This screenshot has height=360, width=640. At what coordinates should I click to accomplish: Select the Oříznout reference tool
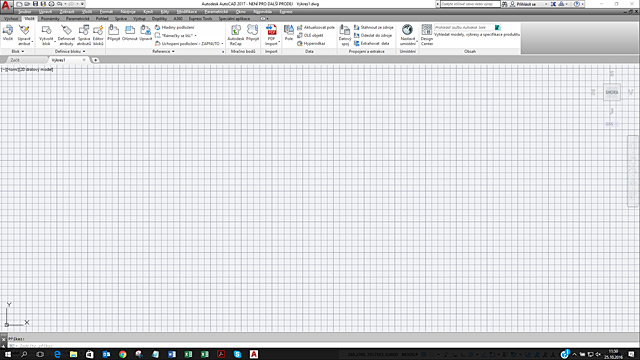(x=130, y=32)
